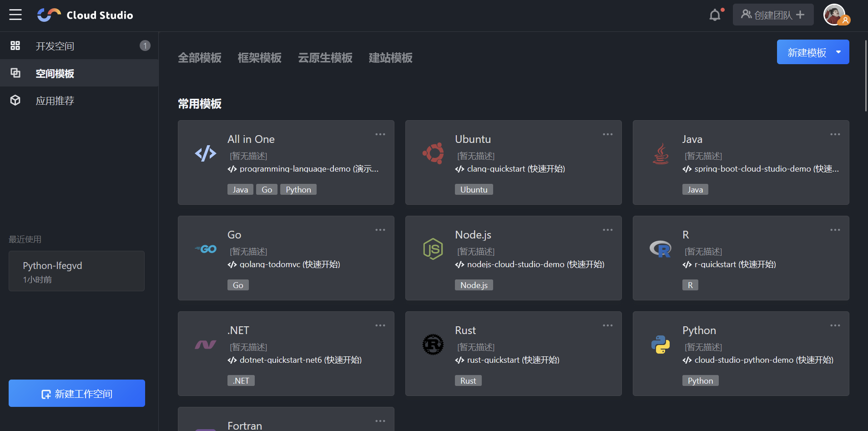Open more options on Java card
The height and width of the screenshot is (431, 868).
point(835,134)
